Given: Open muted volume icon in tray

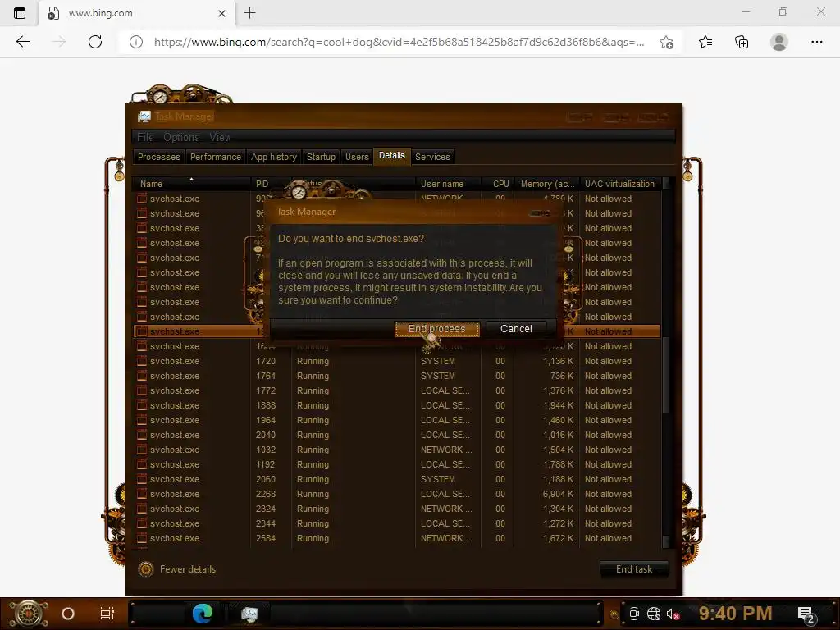Looking at the screenshot, I should (673, 614).
